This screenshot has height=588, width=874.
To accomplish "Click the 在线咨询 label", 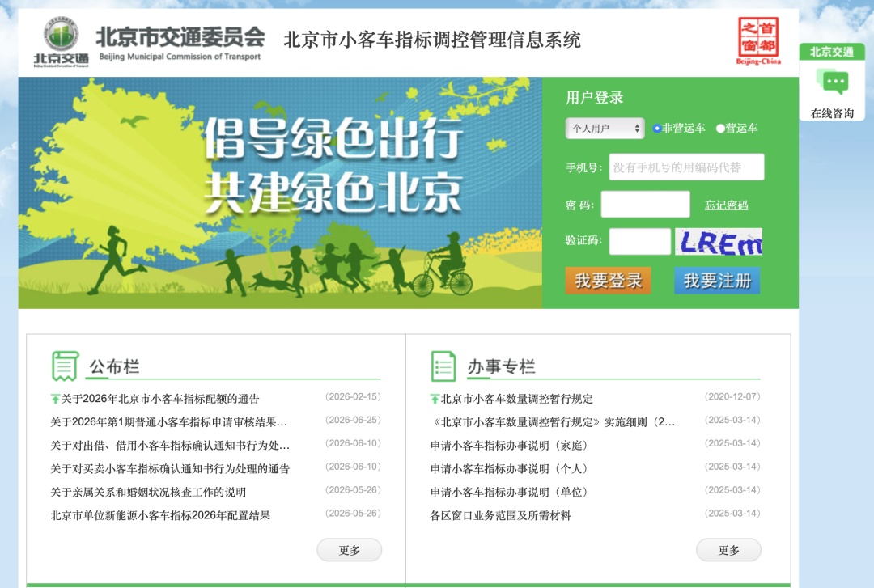I will [x=832, y=113].
